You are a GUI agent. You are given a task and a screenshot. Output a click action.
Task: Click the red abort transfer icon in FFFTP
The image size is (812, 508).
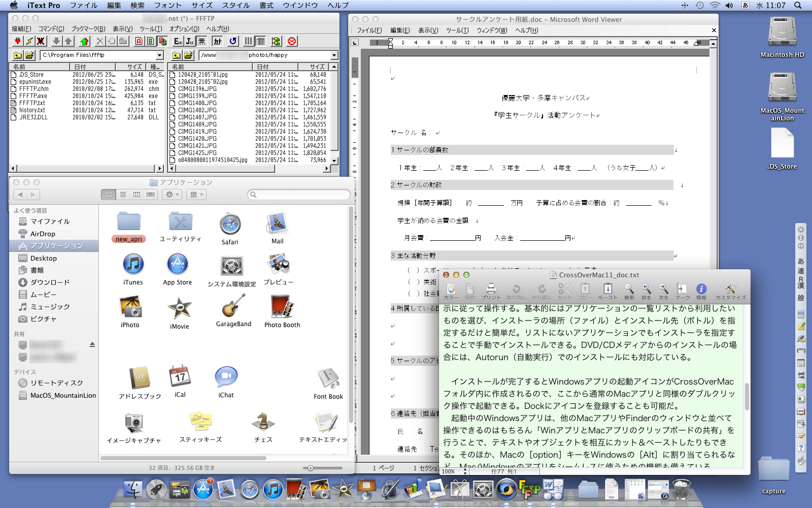pos(292,41)
